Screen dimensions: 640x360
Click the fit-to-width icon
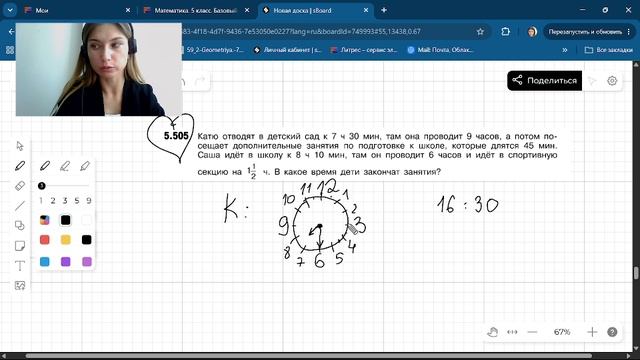(512, 332)
